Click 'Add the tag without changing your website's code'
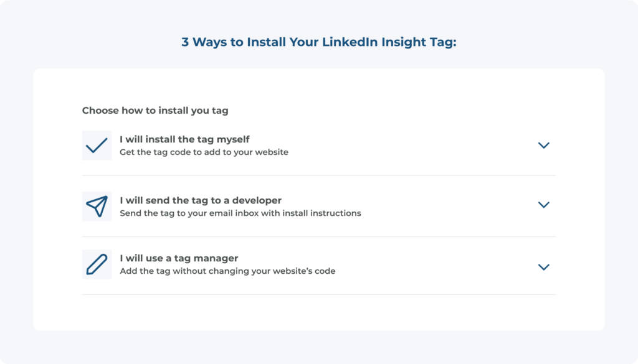Image resolution: width=638 pixels, height=364 pixels. (x=227, y=271)
